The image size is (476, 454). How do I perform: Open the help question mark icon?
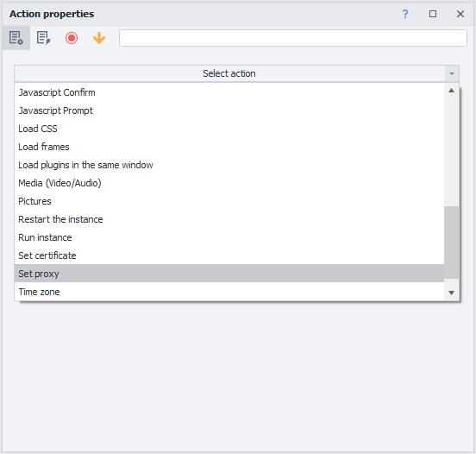(405, 14)
